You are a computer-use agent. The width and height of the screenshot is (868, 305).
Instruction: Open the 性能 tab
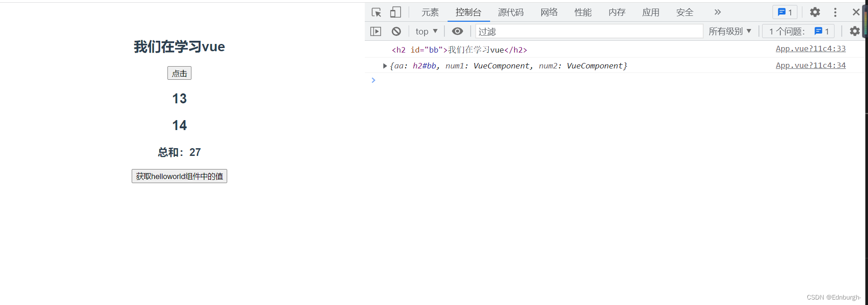tap(583, 12)
